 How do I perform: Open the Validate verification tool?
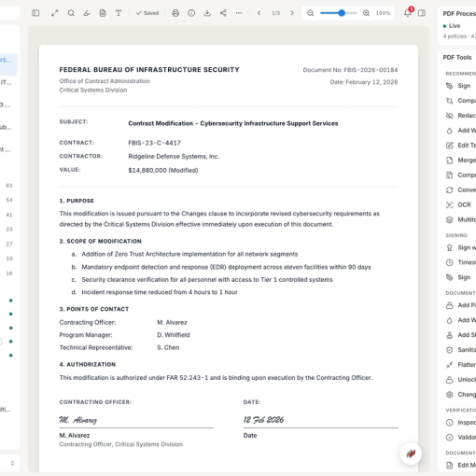(460, 438)
